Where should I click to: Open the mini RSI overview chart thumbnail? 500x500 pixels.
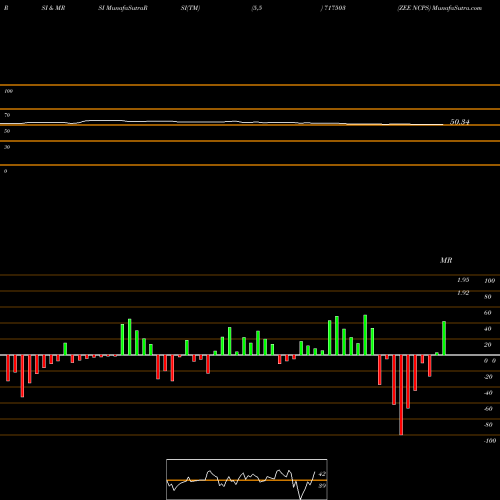(x=247, y=479)
